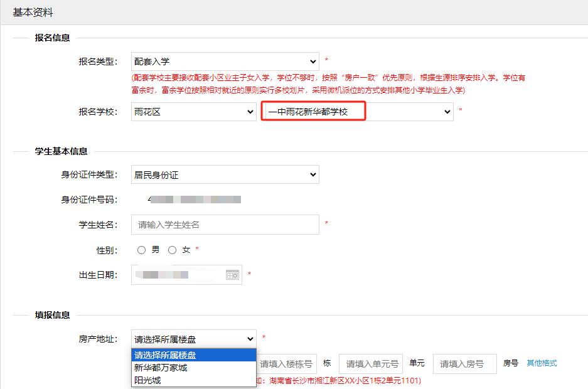Click the 其他格式 link
This screenshot has width=588, height=389.
click(x=541, y=363)
